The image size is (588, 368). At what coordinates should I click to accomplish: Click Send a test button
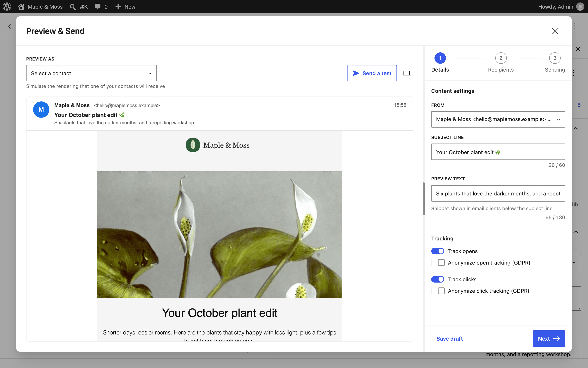pos(372,73)
